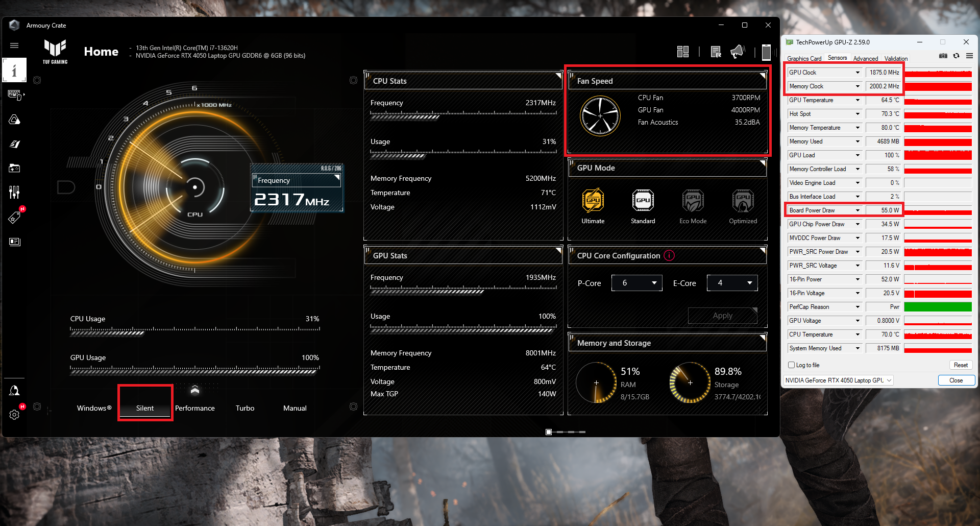Open the Aura Sync triangle sidebar icon
980x526 pixels.
tap(14, 119)
